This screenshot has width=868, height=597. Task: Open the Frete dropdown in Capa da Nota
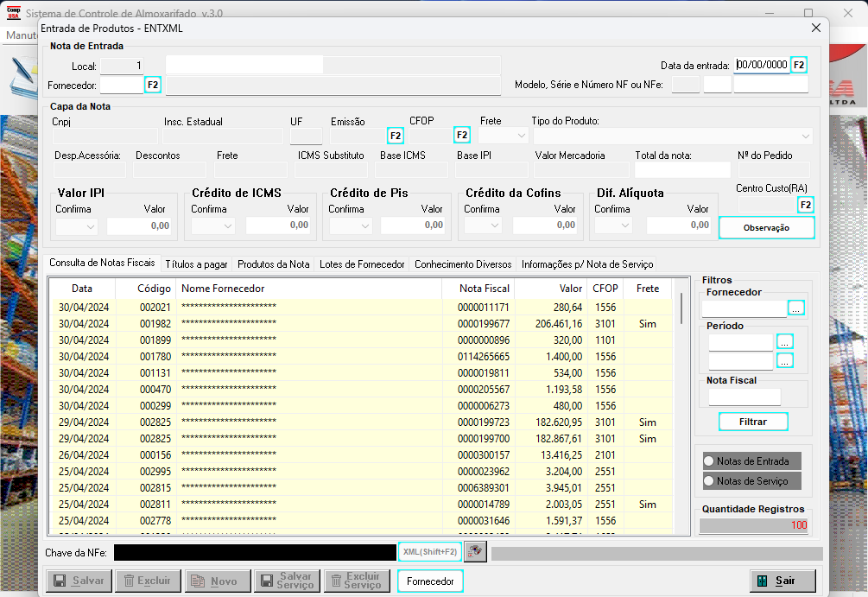click(504, 136)
